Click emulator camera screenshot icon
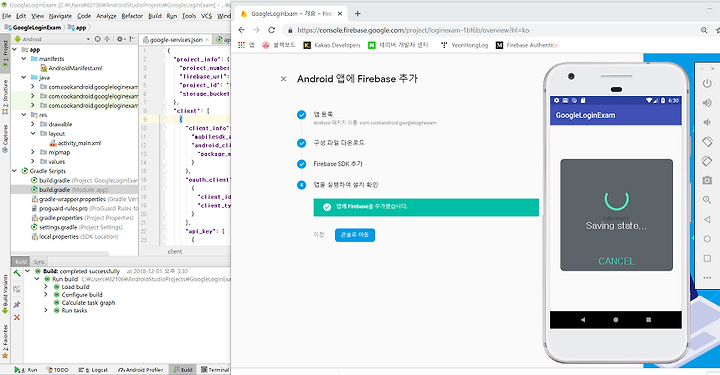720x375 pixels. coord(707,180)
